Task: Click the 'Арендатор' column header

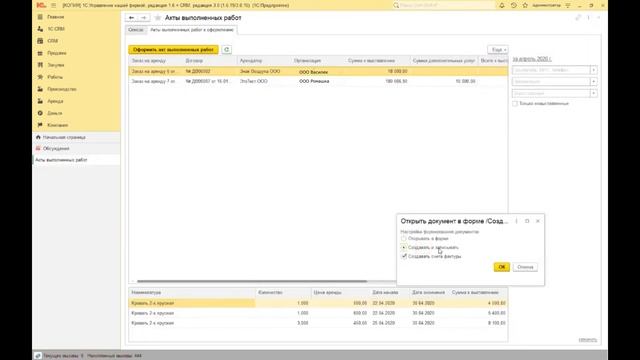Action: pyautogui.click(x=251, y=60)
